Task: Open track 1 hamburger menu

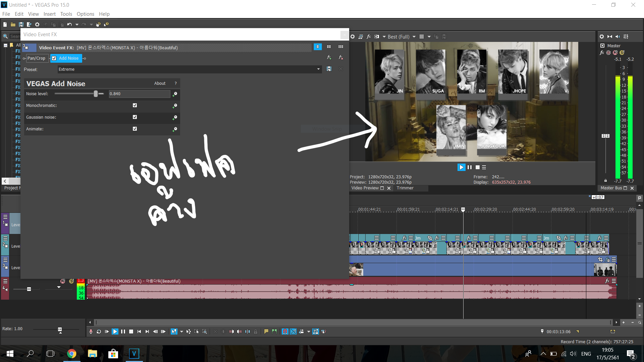Action: [5, 217]
